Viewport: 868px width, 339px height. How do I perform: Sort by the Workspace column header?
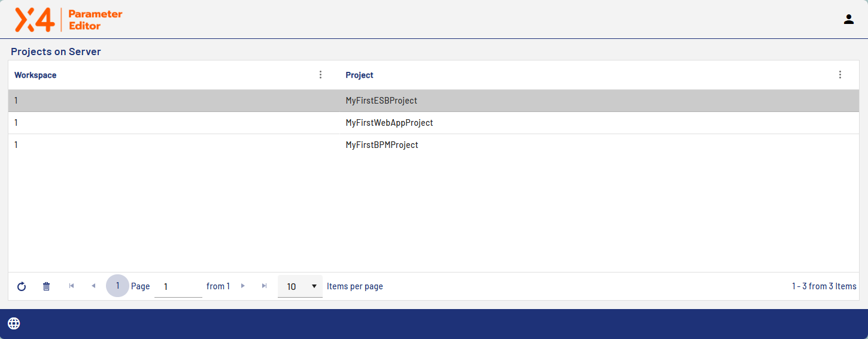[35, 75]
